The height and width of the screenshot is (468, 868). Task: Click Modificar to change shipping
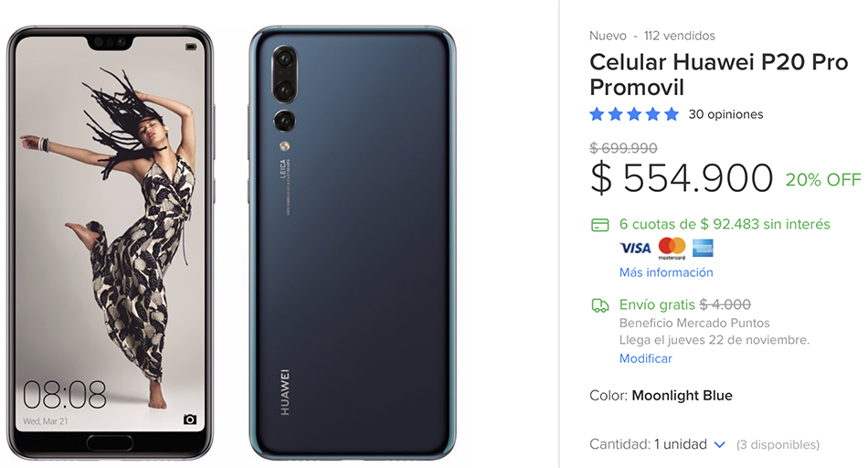point(645,358)
